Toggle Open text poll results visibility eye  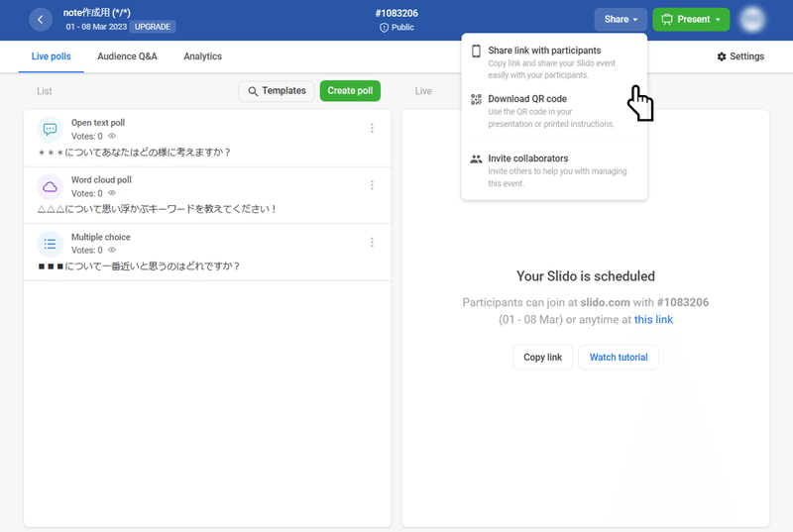[112, 136]
